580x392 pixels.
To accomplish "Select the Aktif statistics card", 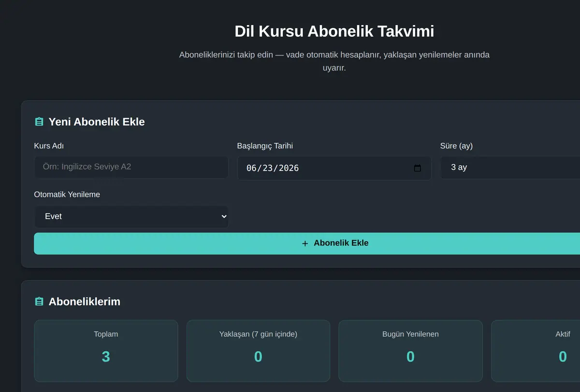I will (x=536, y=351).
